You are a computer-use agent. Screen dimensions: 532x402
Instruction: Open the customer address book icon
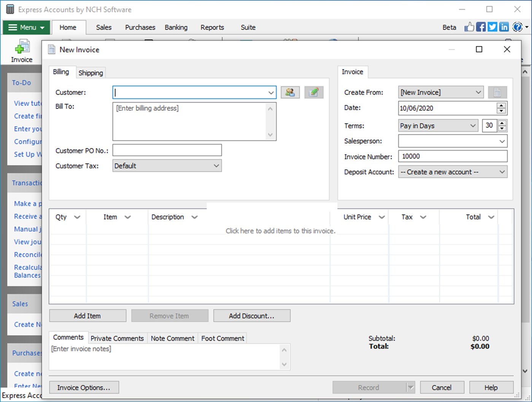click(x=290, y=92)
